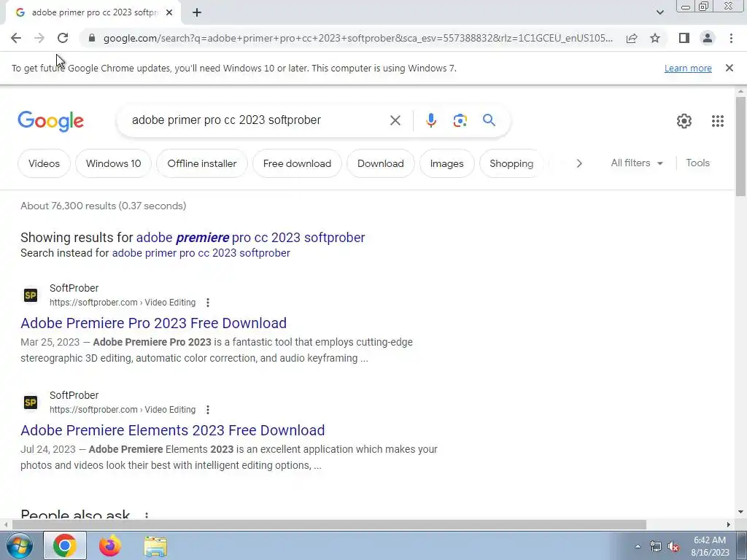Select the Free download chip
Image resolution: width=747 pixels, height=560 pixels.
[x=298, y=163]
